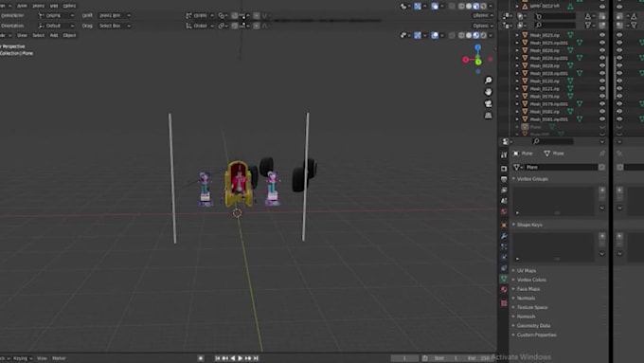Open the Particles properties tab
The width and height of the screenshot is (644, 363).
pyautogui.click(x=504, y=246)
